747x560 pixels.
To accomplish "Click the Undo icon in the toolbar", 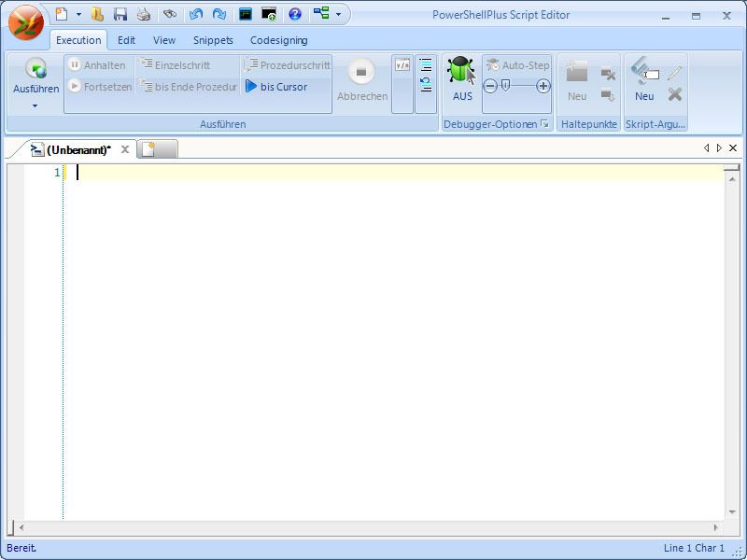I will (x=196, y=15).
